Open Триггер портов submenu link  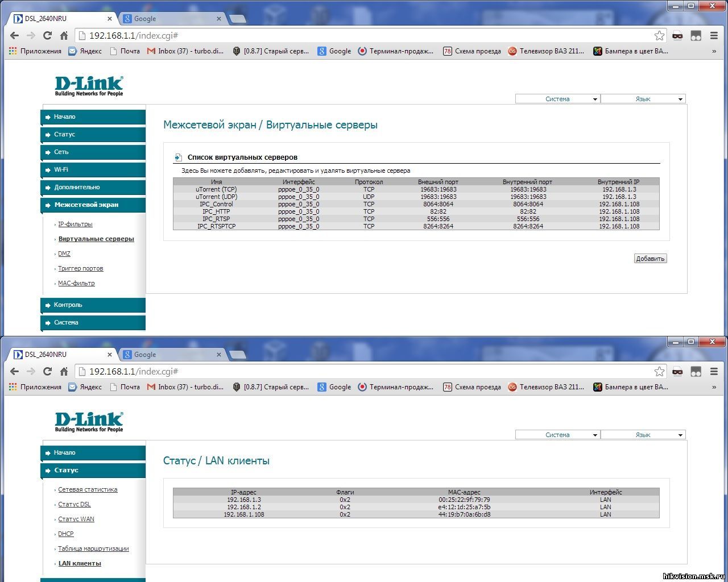point(81,269)
